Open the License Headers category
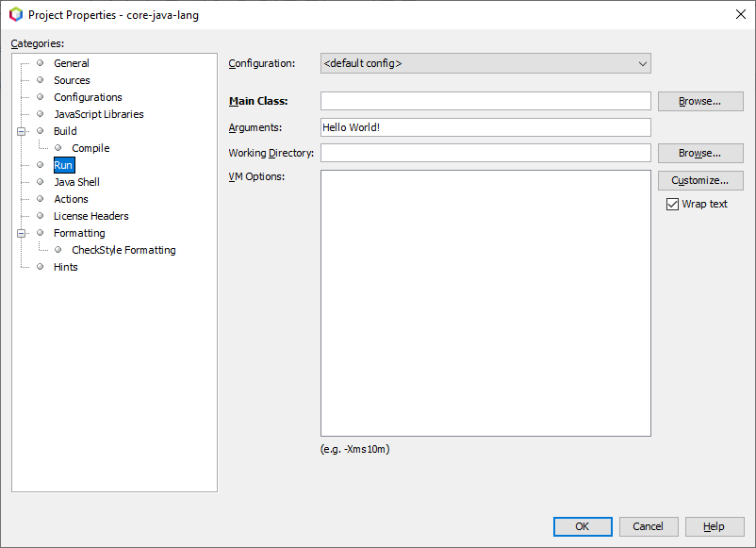Image resolution: width=756 pixels, height=548 pixels. [x=91, y=216]
